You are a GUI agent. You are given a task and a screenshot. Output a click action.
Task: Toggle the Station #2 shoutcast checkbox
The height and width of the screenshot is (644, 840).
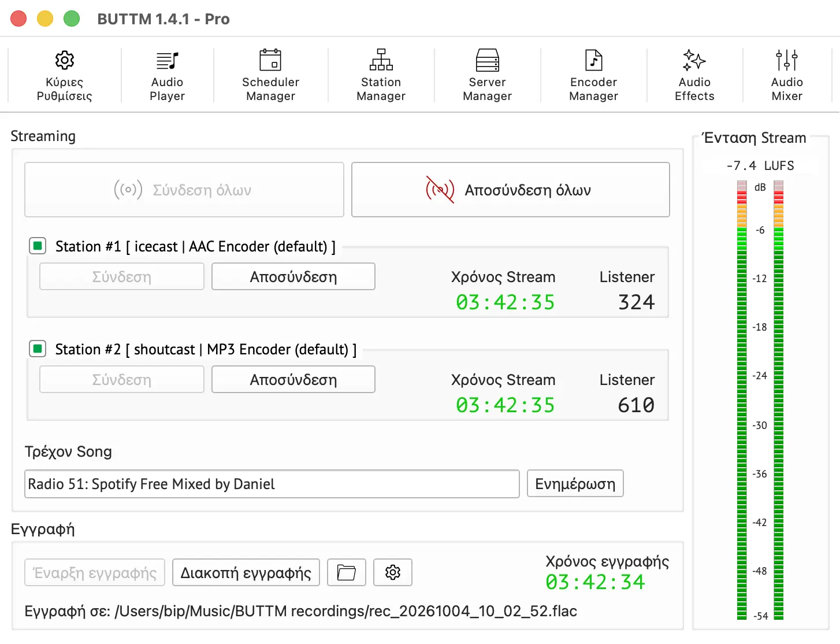pyautogui.click(x=38, y=349)
